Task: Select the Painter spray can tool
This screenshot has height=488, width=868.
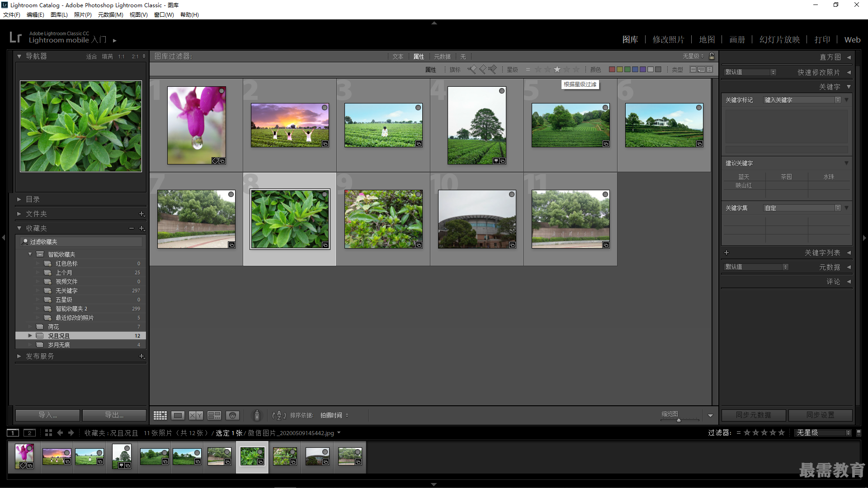Action: pyautogui.click(x=257, y=415)
